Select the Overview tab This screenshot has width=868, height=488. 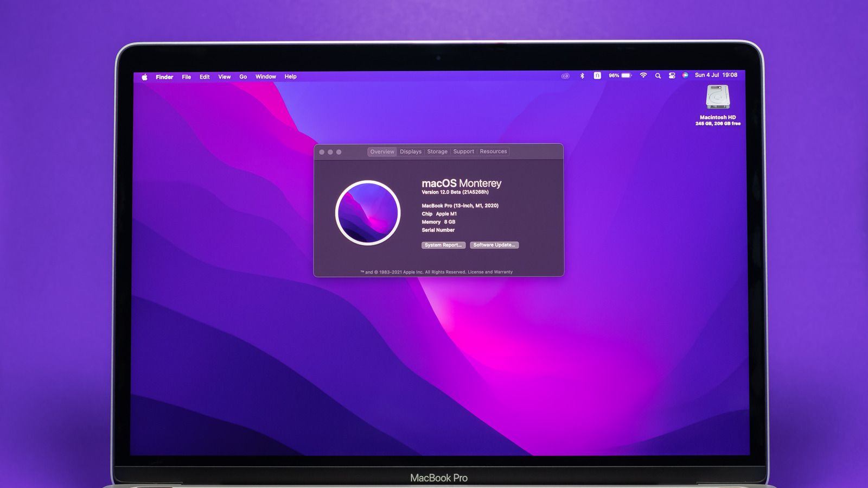click(x=382, y=152)
